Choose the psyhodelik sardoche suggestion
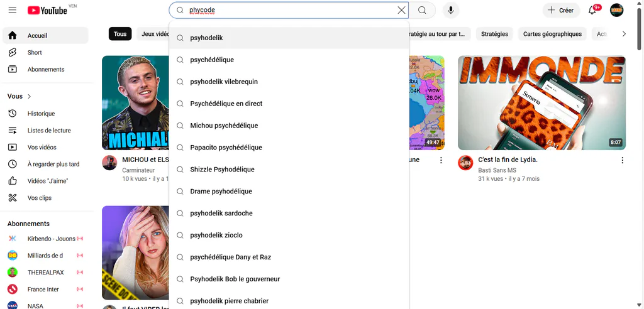This screenshot has width=644, height=309. (x=289, y=214)
